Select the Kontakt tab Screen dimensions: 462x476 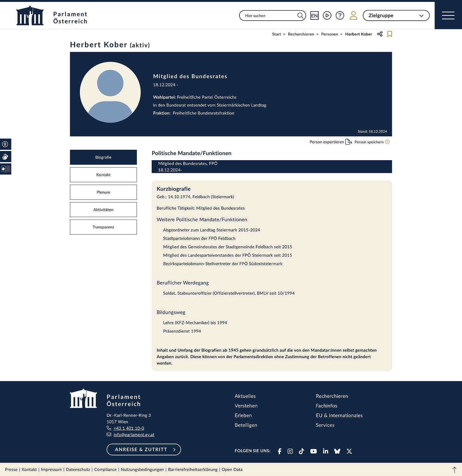103,175
